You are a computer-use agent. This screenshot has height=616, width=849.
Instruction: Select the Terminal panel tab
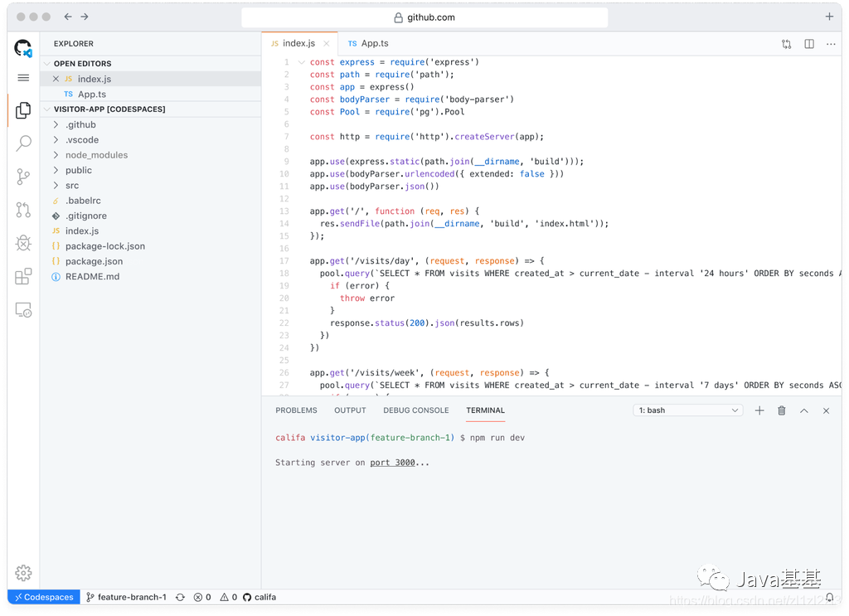485,410
